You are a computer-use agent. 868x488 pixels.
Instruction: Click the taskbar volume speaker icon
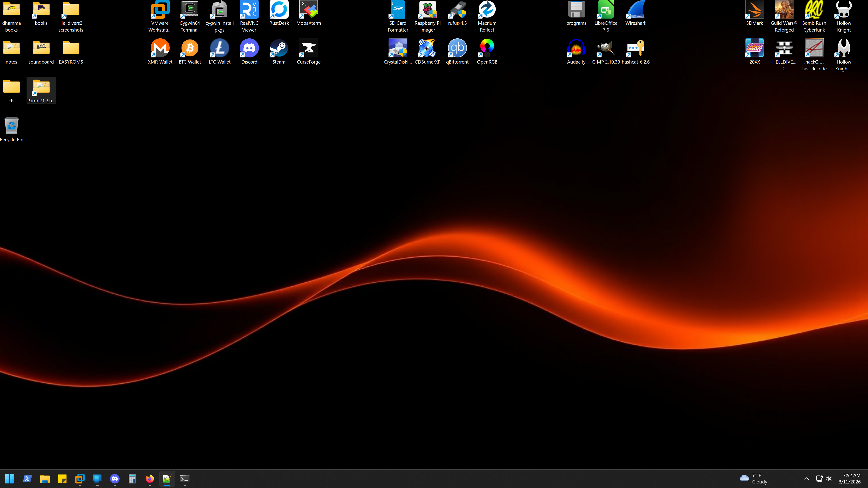coord(829,478)
